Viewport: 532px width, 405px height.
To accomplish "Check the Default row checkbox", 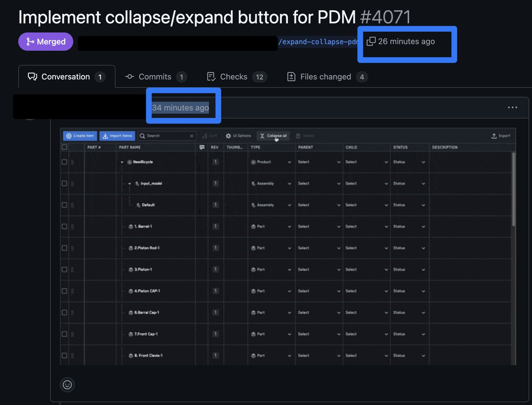I will [x=64, y=205].
